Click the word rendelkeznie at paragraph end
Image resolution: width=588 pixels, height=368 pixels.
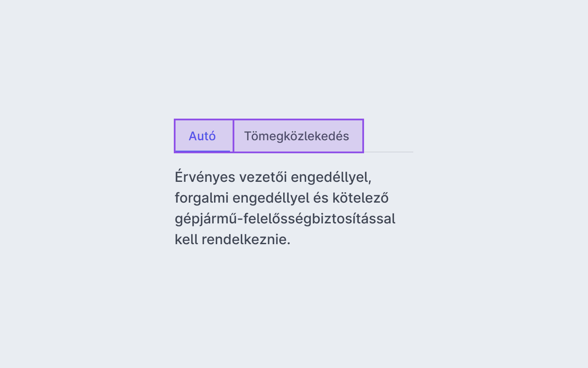pos(244,239)
